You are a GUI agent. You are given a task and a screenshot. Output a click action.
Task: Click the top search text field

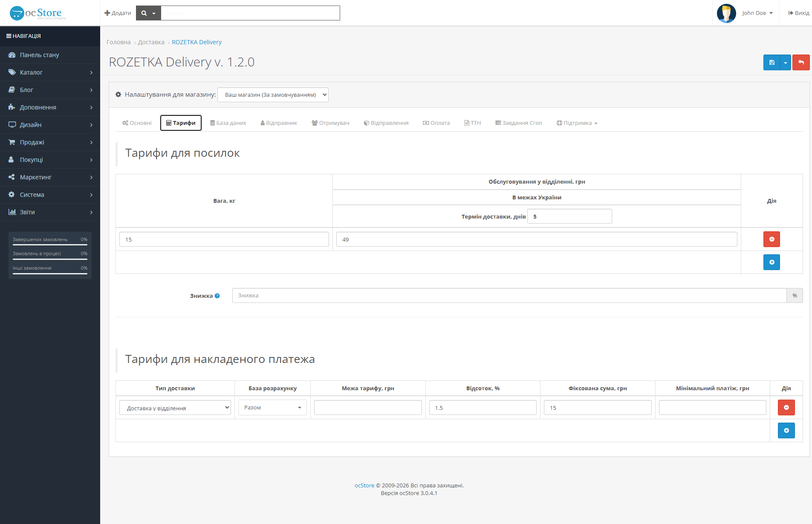pos(250,13)
